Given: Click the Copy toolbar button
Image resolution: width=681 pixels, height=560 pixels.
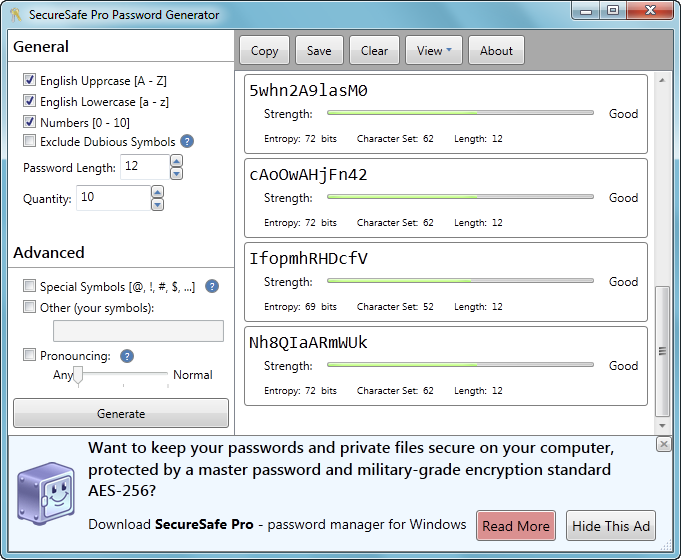Looking at the screenshot, I should pos(264,50).
